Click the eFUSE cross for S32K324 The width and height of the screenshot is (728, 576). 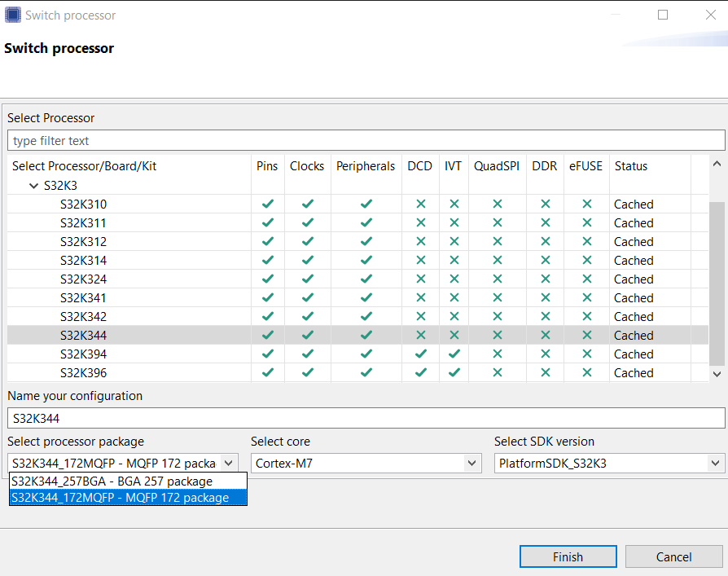tap(586, 279)
